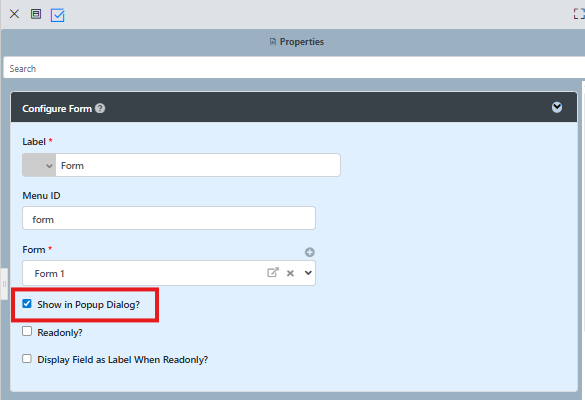This screenshot has height=401, width=585.
Task: Click the Menu ID input field
Action: pyautogui.click(x=169, y=219)
